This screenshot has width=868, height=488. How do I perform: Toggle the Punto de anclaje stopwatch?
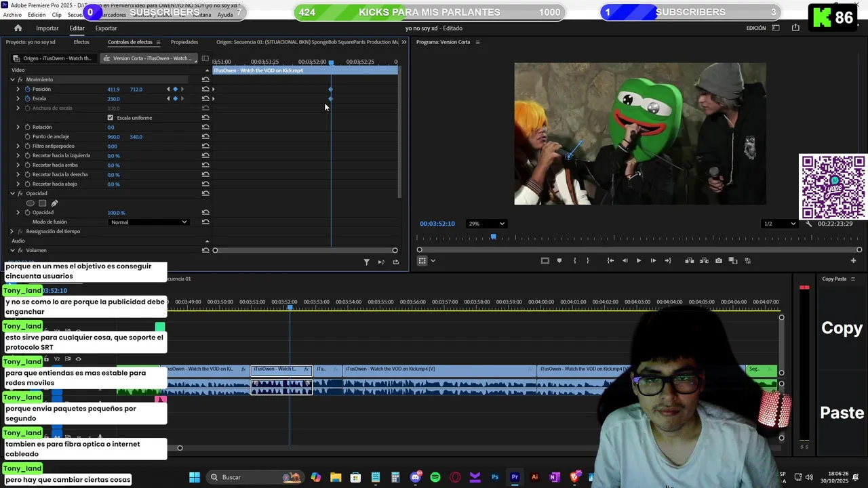coord(28,136)
